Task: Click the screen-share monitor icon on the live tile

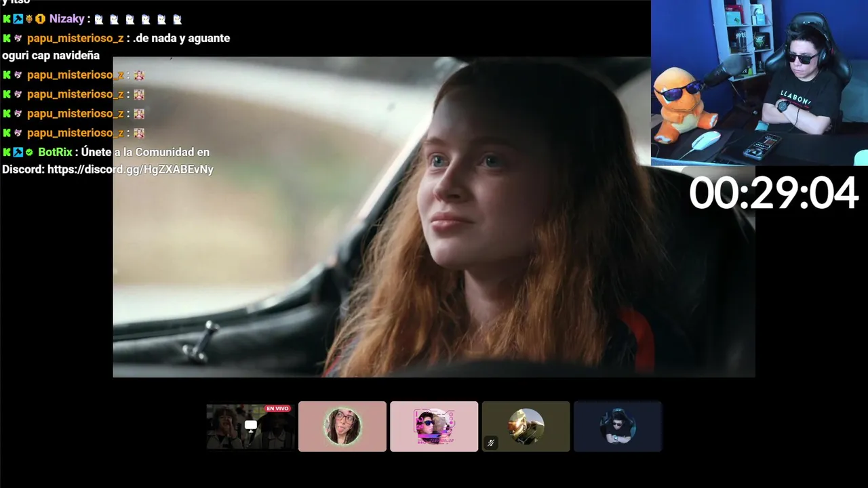Action: click(x=251, y=426)
